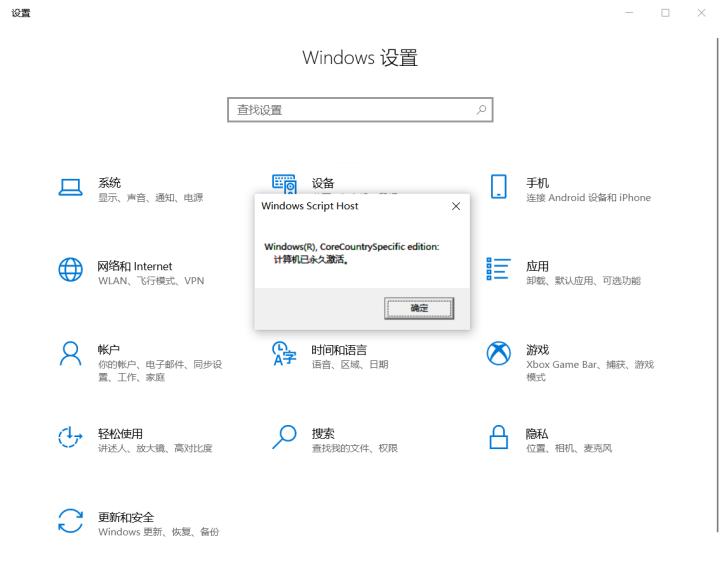This screenshot has height=562, width=720.
Task: Open Time and Language icon
Action: click(x=284, y=353)
